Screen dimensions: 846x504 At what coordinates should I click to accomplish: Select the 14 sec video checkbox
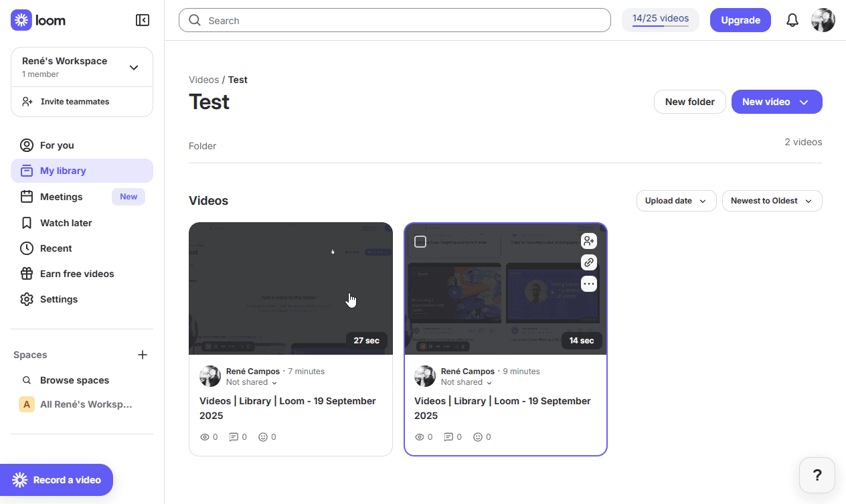point(420,242)
